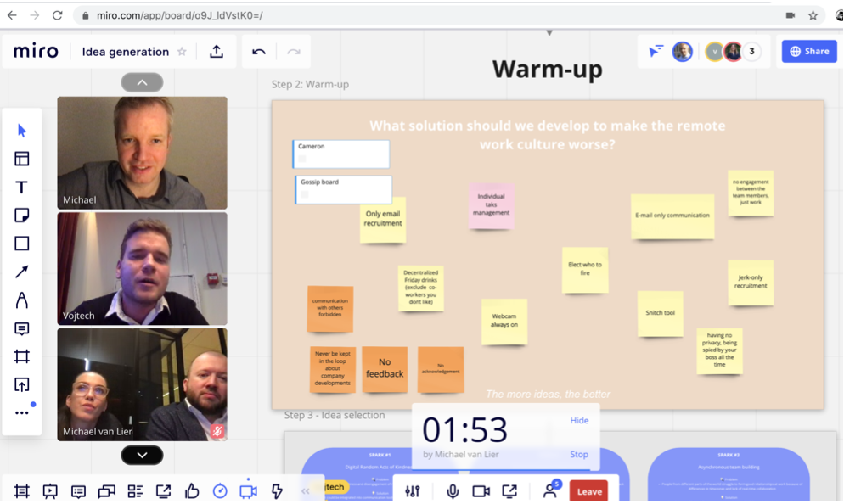Viewport: 844px width, 504px height.
Task: Select the cursor arrow tool
Action: pyautogui.click(x=21, y=131)
